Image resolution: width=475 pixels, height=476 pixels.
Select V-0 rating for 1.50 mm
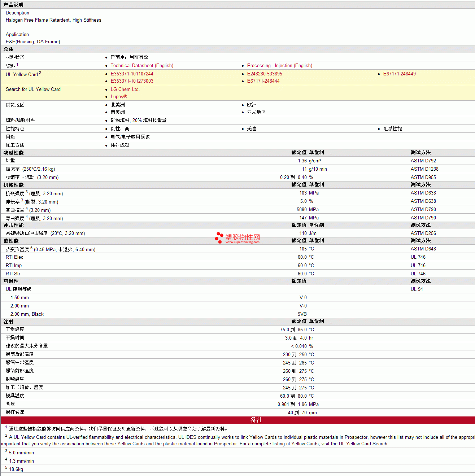[303, 298]
